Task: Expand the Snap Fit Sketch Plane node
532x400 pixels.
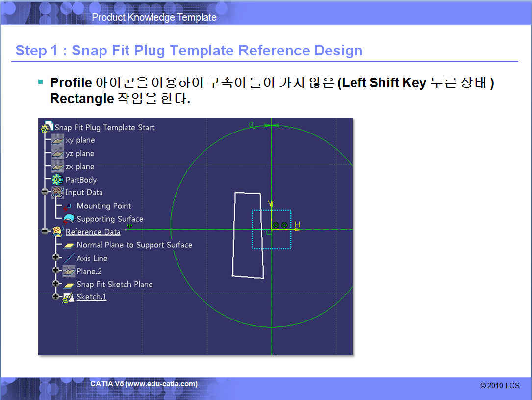Action: click(56, 284)
